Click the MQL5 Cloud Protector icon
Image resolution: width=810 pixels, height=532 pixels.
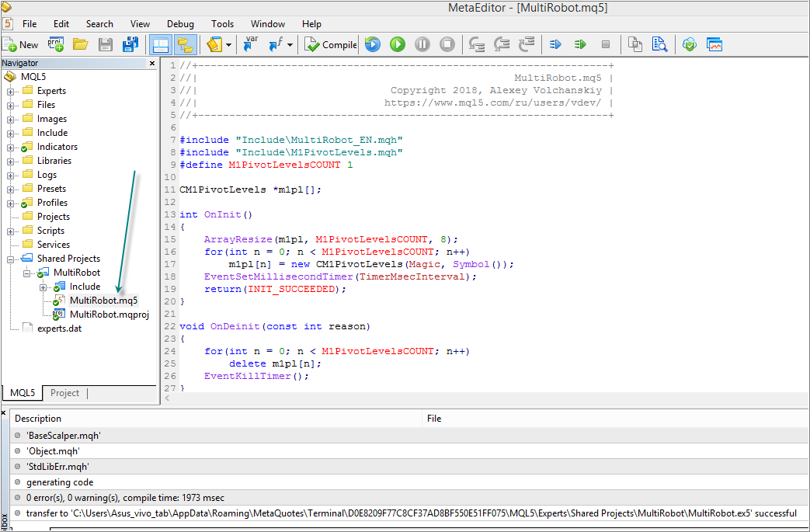point(689,45)
